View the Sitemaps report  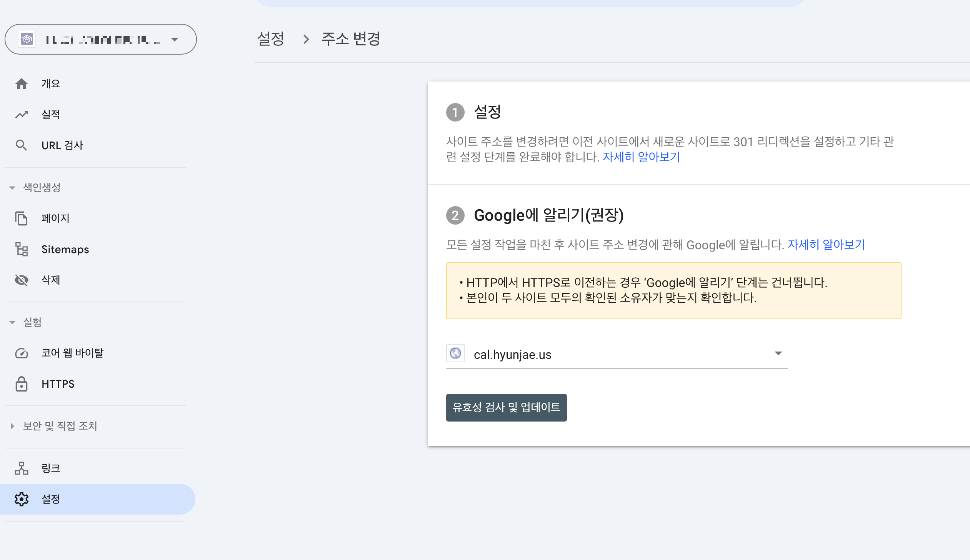pos(65,249)
